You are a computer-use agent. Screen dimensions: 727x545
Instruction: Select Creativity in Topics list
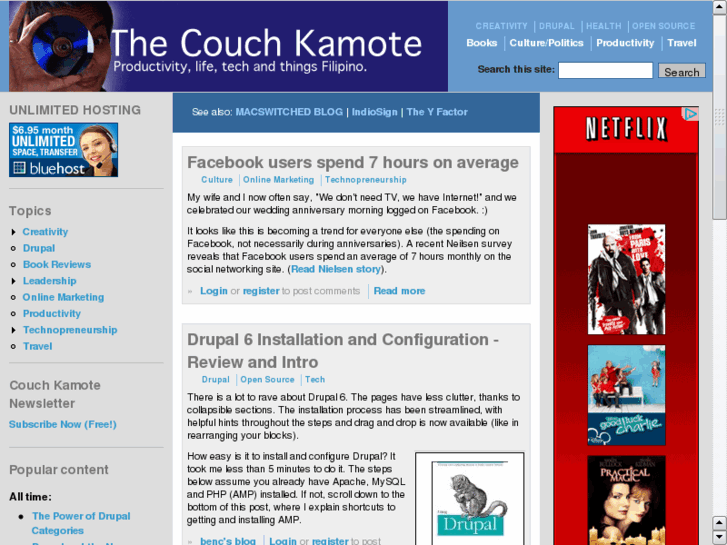pos(45,232)
